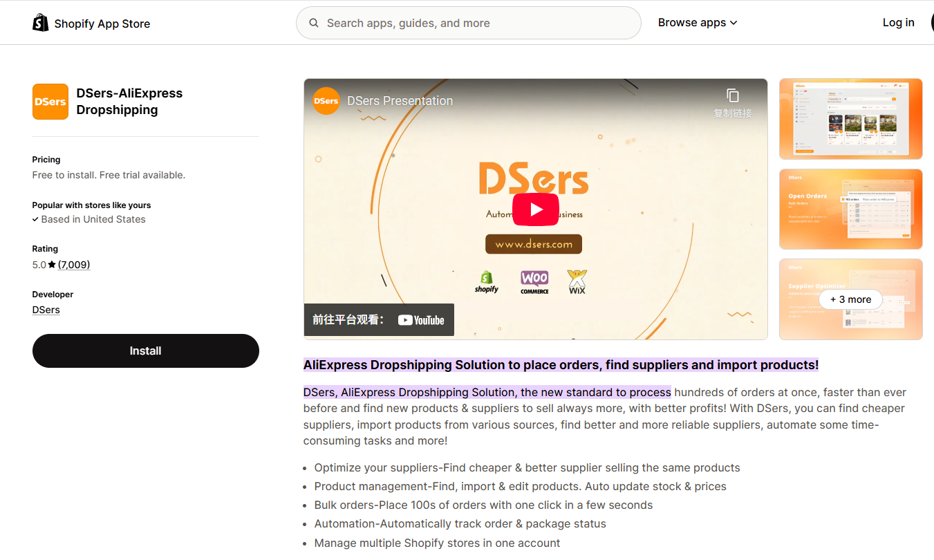Screen dimensions: 934x560
Task: Click the star icon next to the rating
Action: point(50,263)
